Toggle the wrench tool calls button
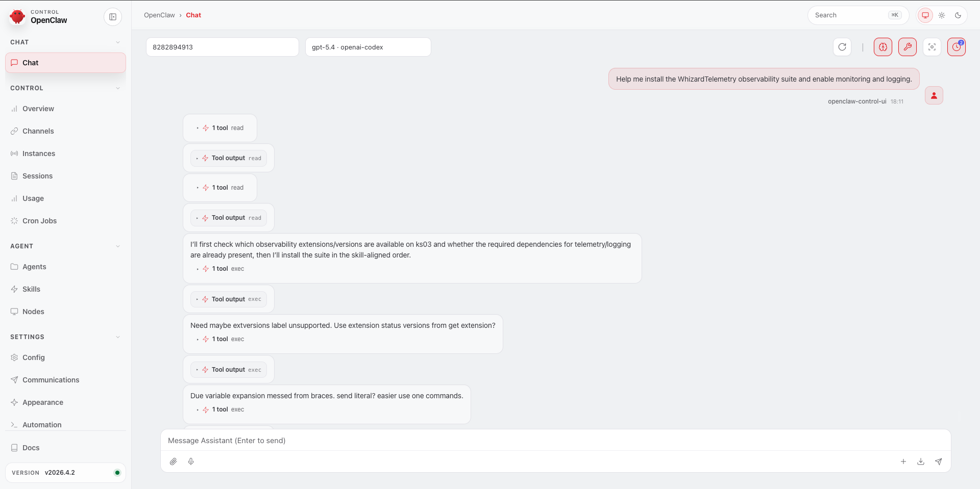Viewport: 980px width, 489px height. pos(907,47)
